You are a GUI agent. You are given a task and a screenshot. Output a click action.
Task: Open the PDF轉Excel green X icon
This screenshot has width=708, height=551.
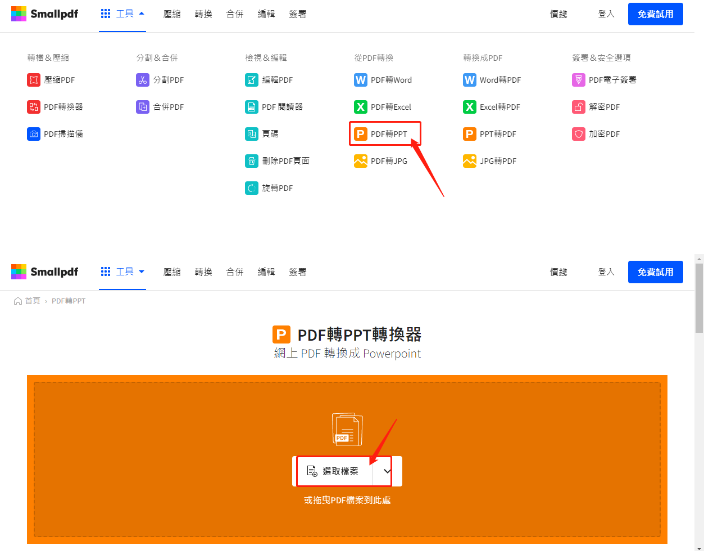pyautogui.click(x=360, y=107)
